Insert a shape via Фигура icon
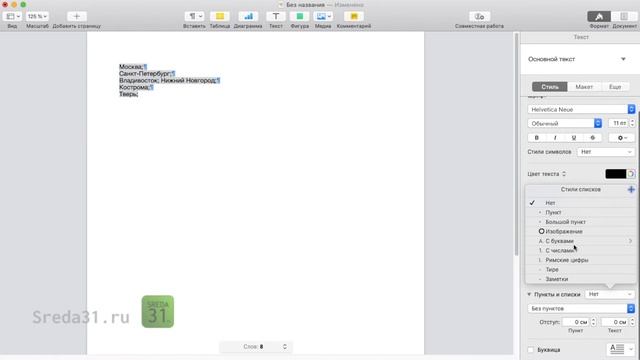This screenshot has height=360, width=640. (x=300, y=16)
